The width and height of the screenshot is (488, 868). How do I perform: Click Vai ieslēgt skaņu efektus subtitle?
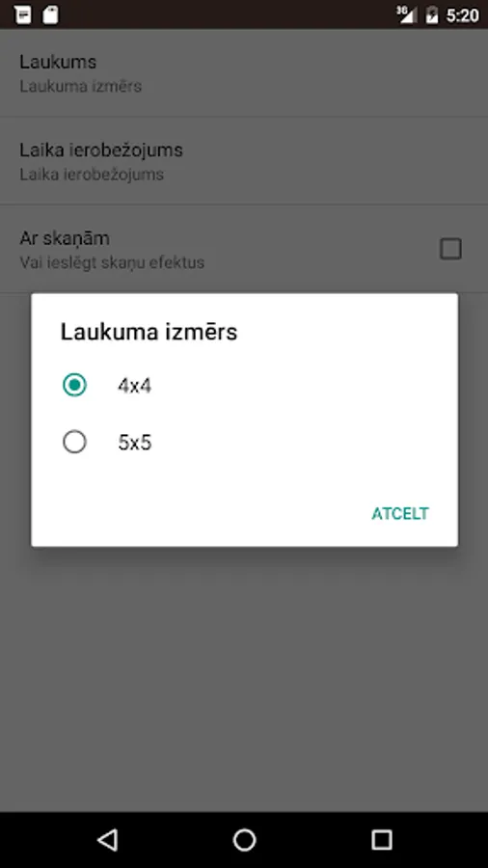pos(112,262)
